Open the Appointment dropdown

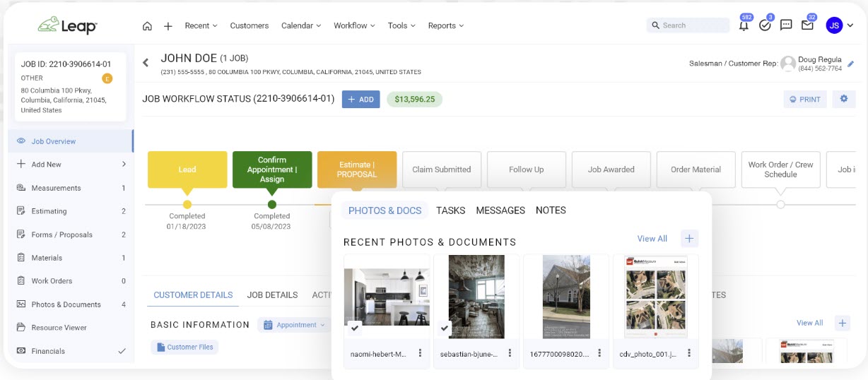(x=295, y=325)
